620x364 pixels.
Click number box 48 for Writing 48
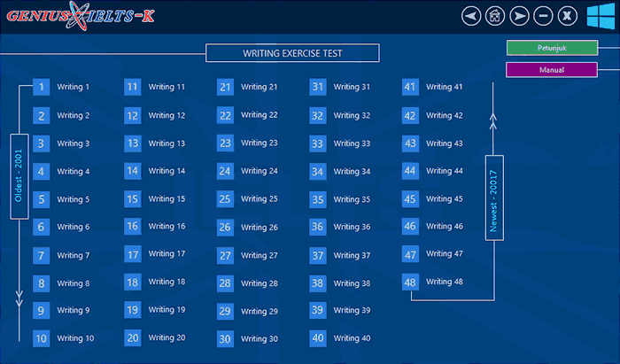point(409,283)
